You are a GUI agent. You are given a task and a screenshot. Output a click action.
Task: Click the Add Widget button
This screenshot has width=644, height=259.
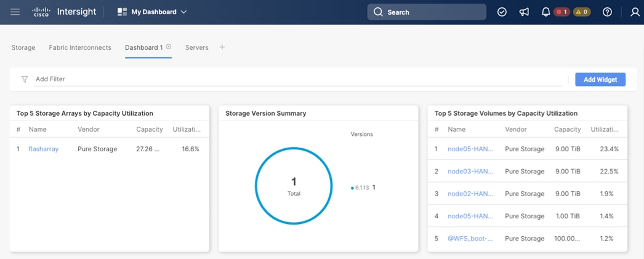click(600, 79)
